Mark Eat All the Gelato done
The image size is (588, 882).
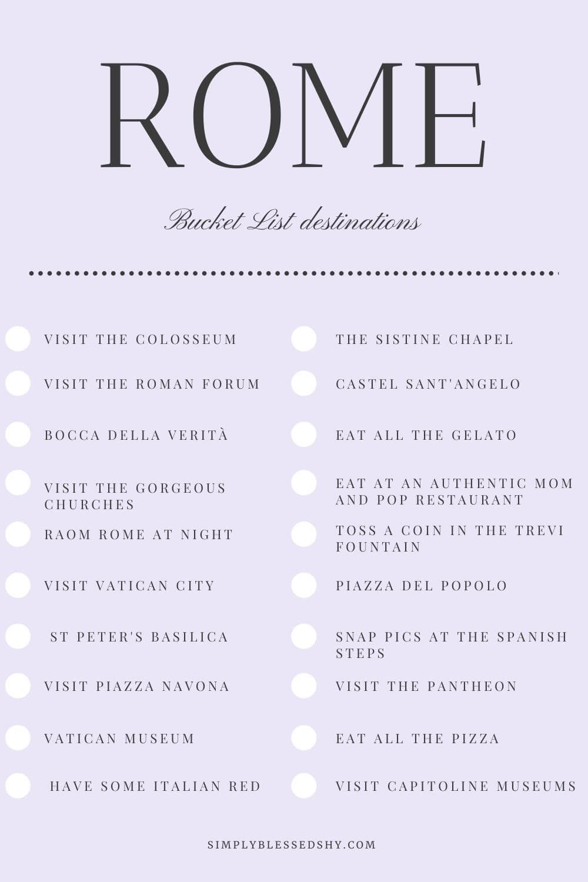point(304,435)
